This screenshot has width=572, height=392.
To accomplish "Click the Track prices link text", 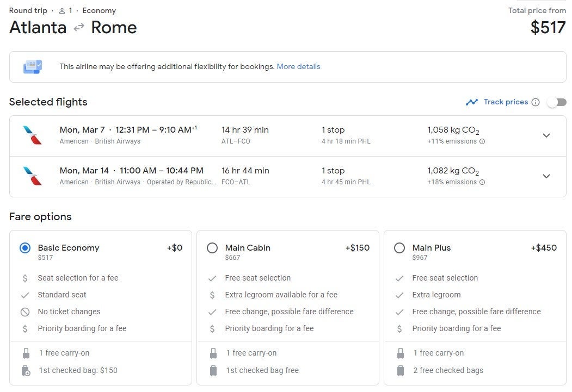I will coord(506,102).
